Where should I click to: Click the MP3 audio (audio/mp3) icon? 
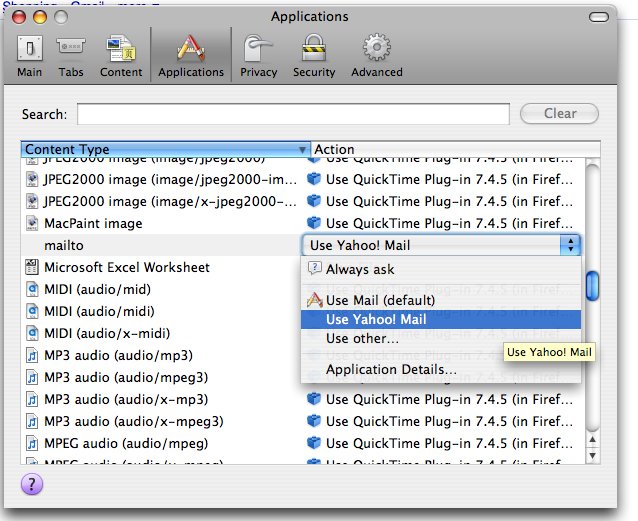(32, 355)
